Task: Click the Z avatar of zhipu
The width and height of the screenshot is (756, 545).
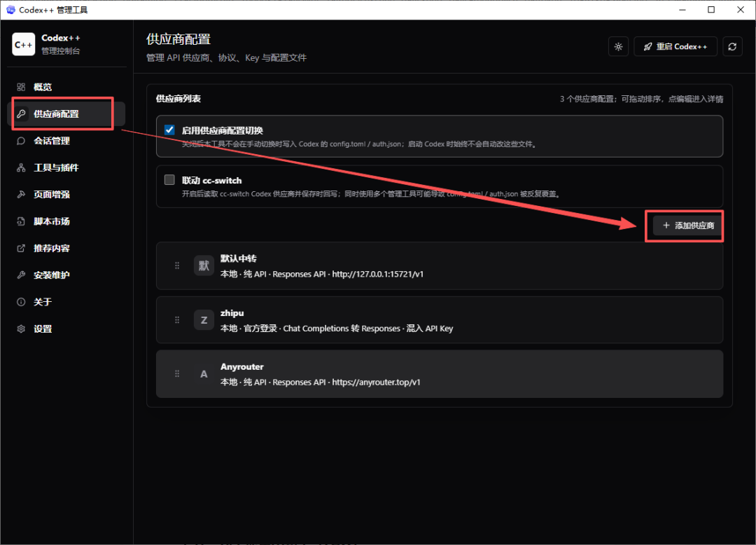Action: (x=204, y=319)
